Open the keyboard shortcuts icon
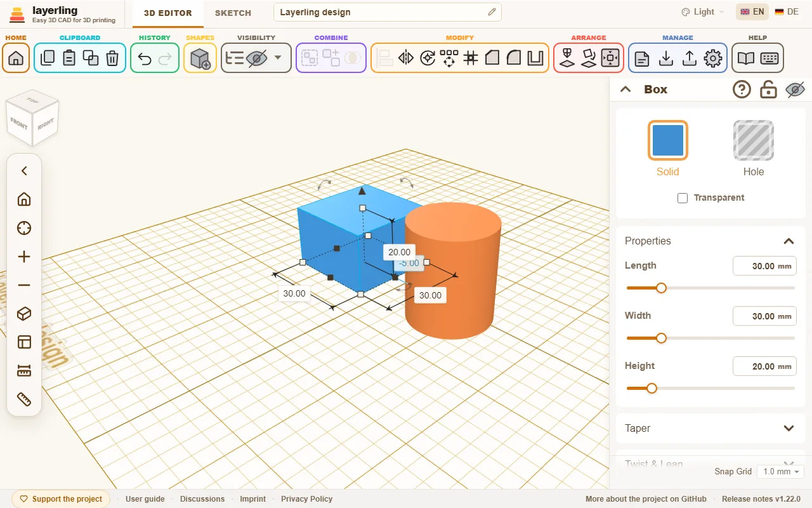The width and height of the screenshot is (812, 508). click(769, 58)
